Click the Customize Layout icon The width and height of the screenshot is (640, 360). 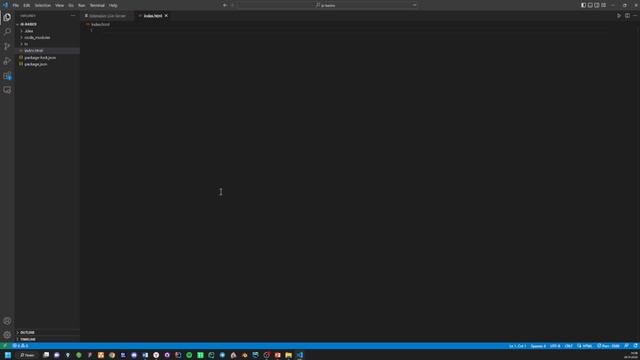[x=604, y=5]
